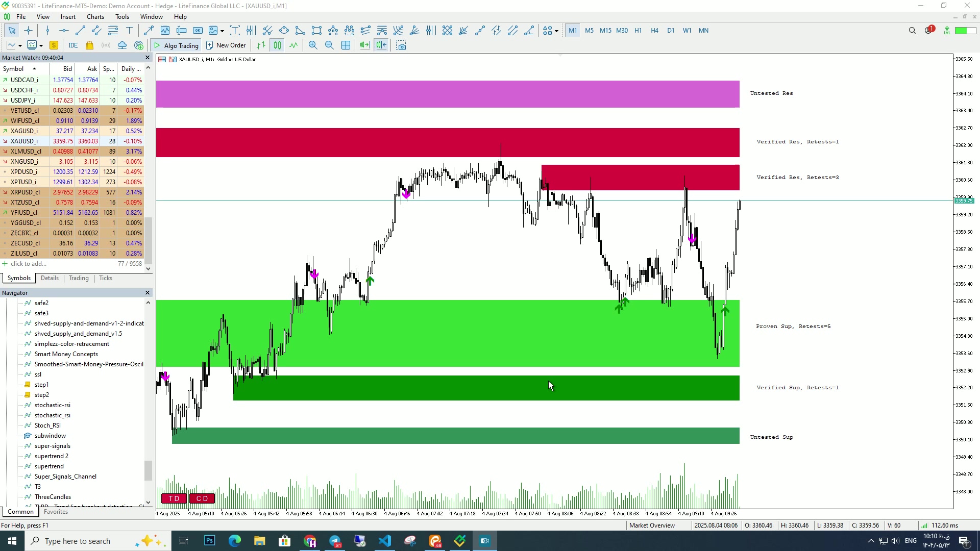Toggle the M15 timeframe button
980x551 pixels.
pyautogui.click(x=605, y=31)
